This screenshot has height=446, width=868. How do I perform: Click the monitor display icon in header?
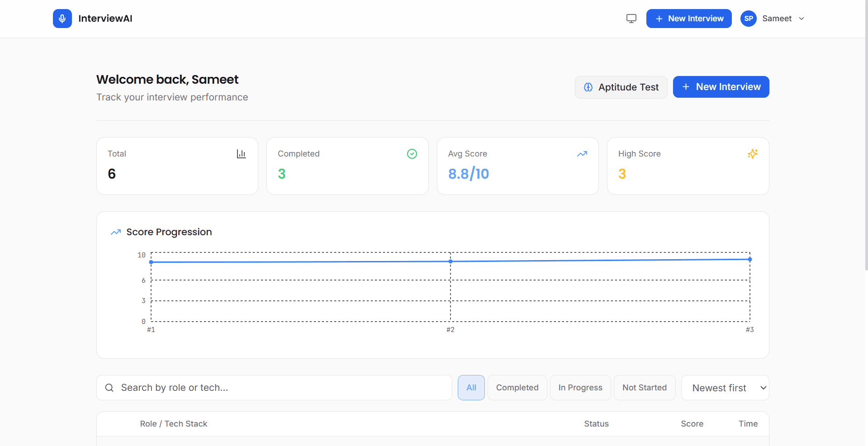pyautogui.click(x=631, y=19)
